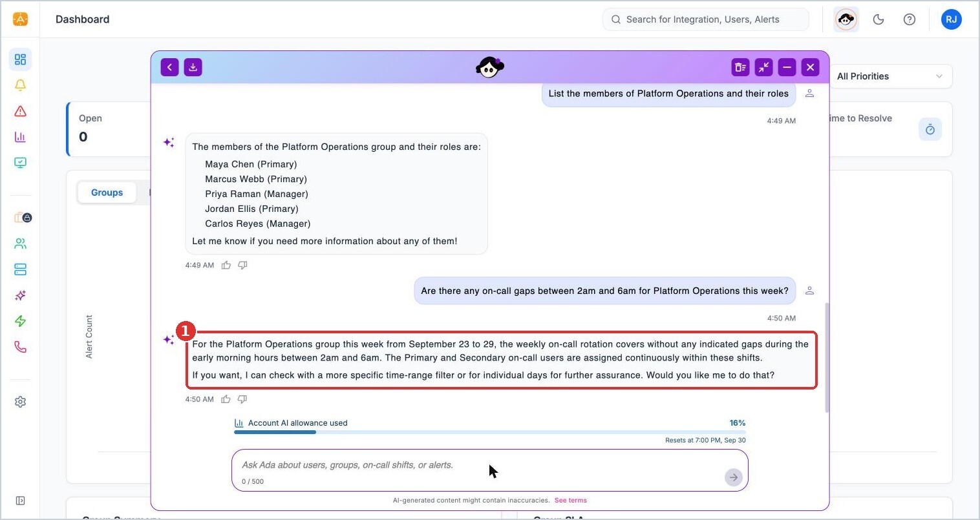The width and height of the screenshot is (980, 520).
Task: Click the Carlos Reyes (Manager) entry
Action: pos(258,224)
